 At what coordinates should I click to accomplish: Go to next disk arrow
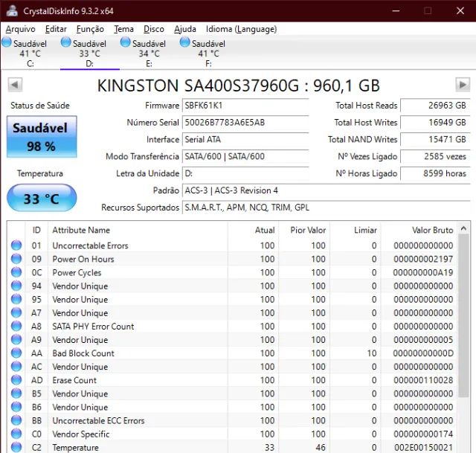point(463,84)
